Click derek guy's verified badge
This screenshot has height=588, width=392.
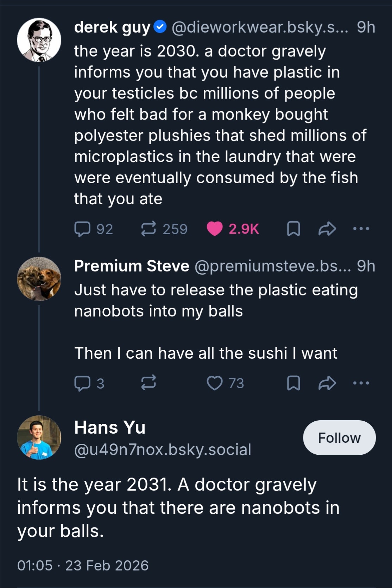click(x=160, y=27)
